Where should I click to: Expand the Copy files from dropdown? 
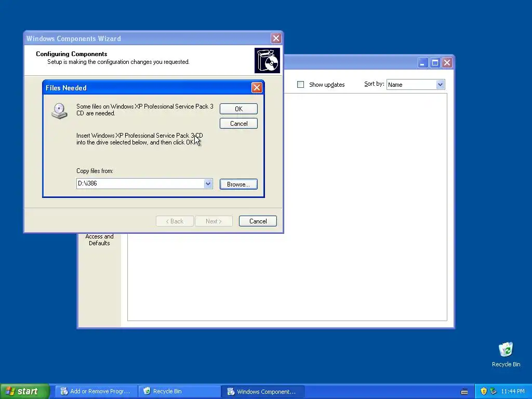(208, 183)
